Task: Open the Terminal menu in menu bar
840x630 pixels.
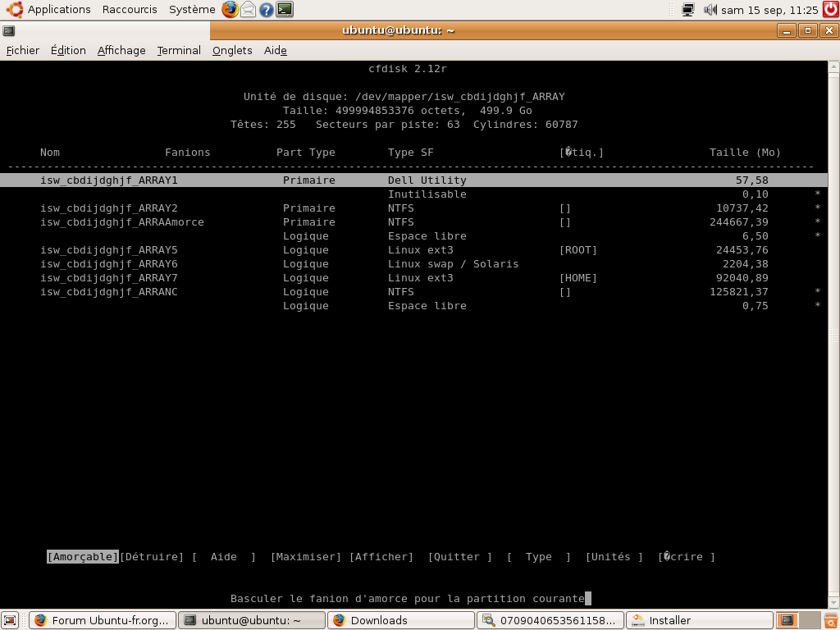Action: coord(179,50)
